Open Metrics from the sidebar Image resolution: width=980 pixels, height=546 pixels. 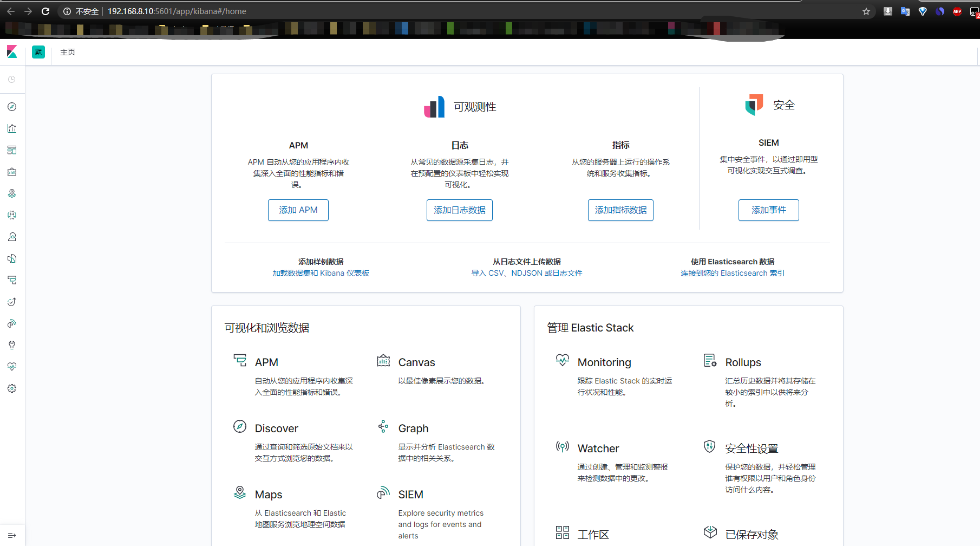[12, 237]
